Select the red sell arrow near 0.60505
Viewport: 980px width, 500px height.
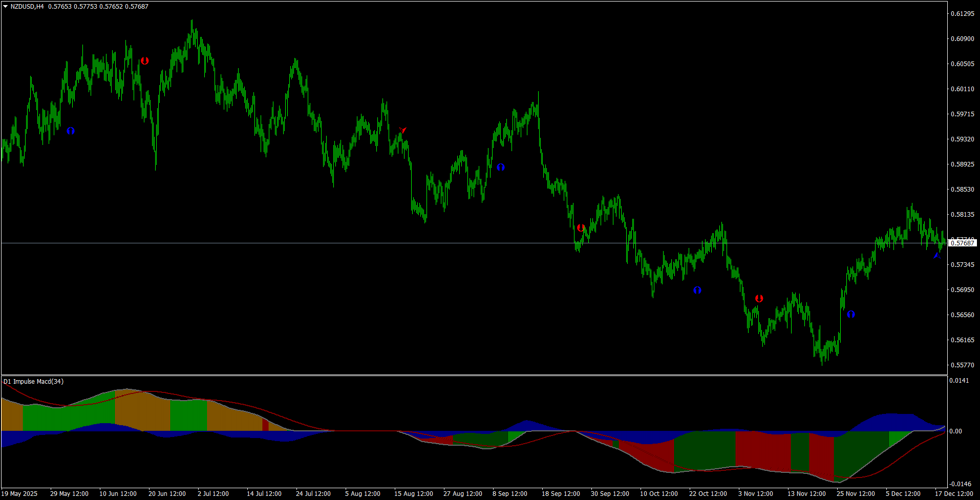[145, 61]
